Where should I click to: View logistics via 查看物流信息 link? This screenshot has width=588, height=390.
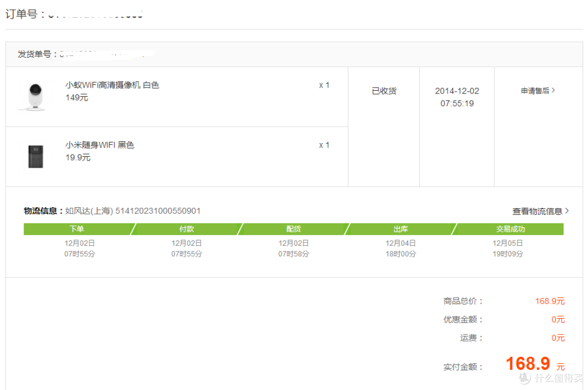[541, 211]
